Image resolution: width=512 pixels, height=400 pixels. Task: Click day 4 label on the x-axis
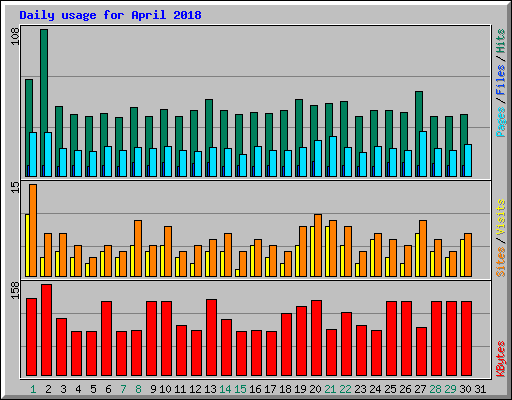click(x=78, y=389)
